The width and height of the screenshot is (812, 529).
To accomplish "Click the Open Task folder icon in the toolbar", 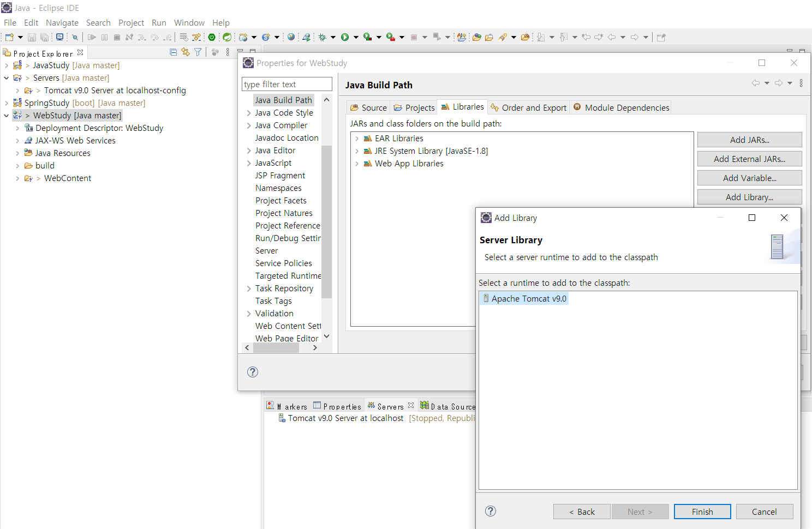I will (489, 37).
